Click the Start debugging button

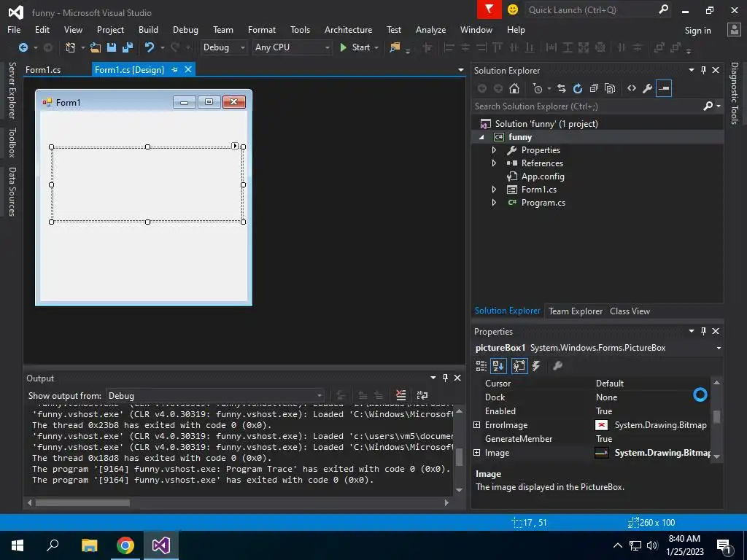coord(355,47)
